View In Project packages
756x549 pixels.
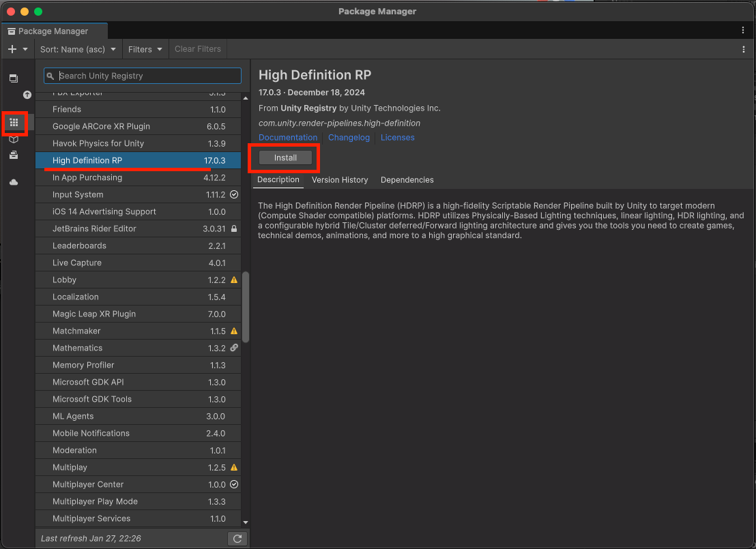click(x=14, y=78)
